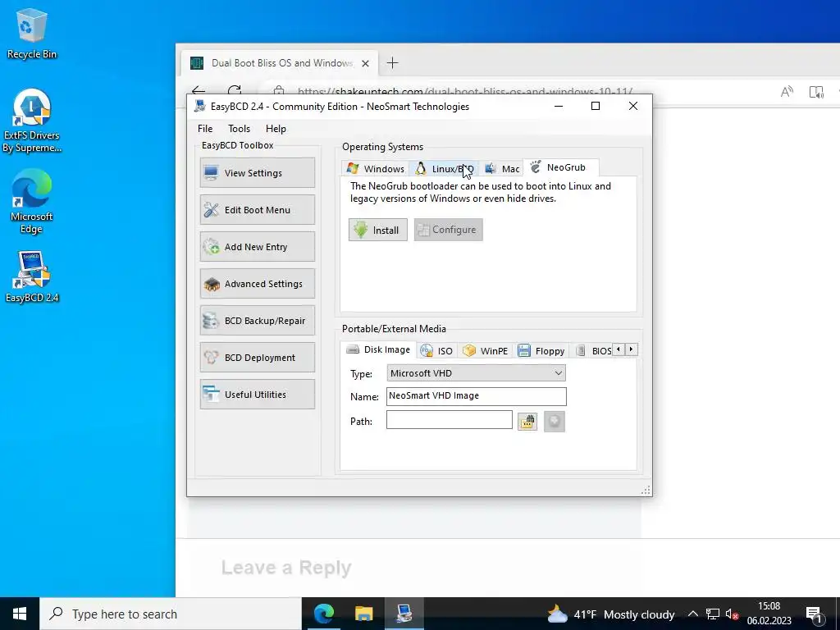Select the NeoGrub tab
The image size is (840, 630).
pos(560,167)
